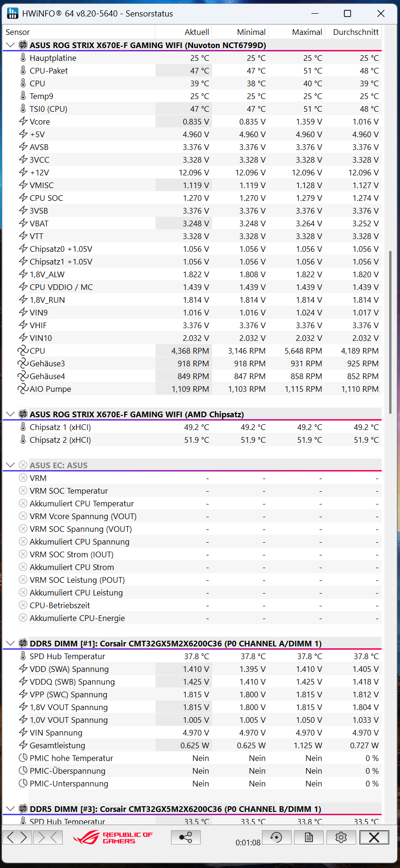The width and height of the screenshot is (400, 868).
Task: Select the Temp9 sensor row
Action: point(192,96)
